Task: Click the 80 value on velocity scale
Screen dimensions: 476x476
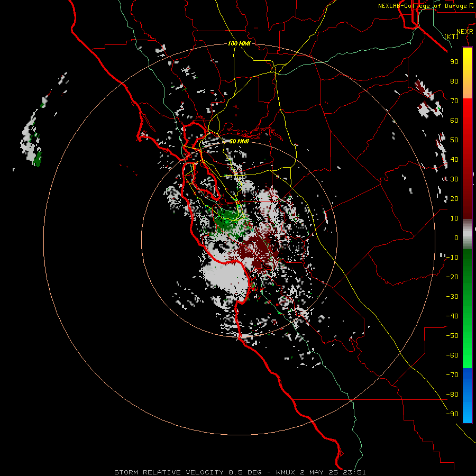Action: [x=454, y=81]
